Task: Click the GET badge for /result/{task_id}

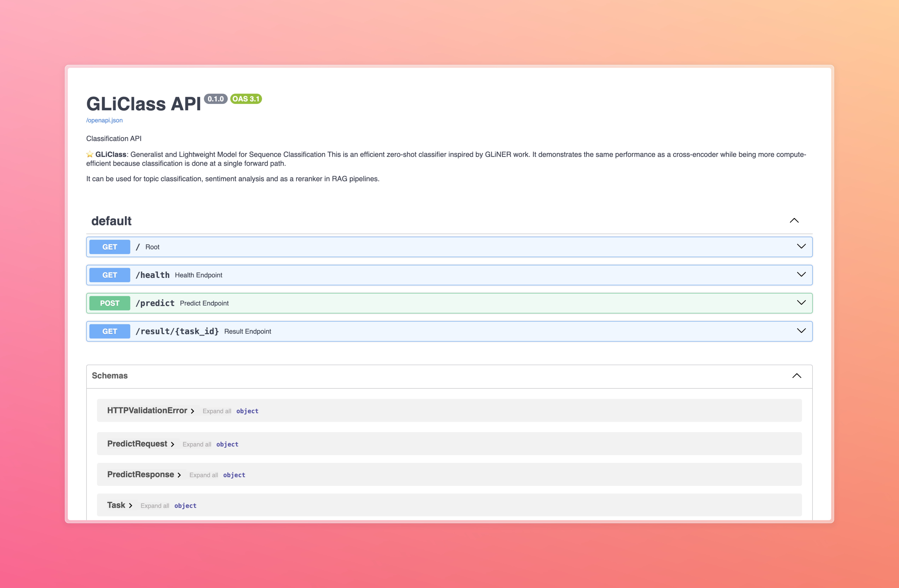Action: click(x=110, y=331)
